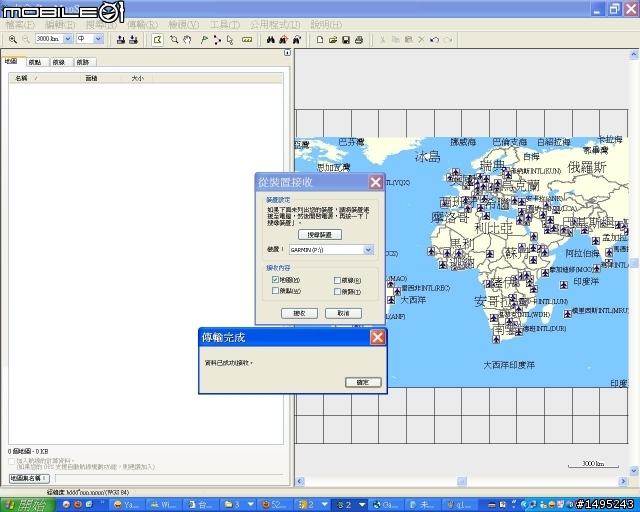Expand the grouped taskbar item beside Ga...

click(x=362, y=505)
